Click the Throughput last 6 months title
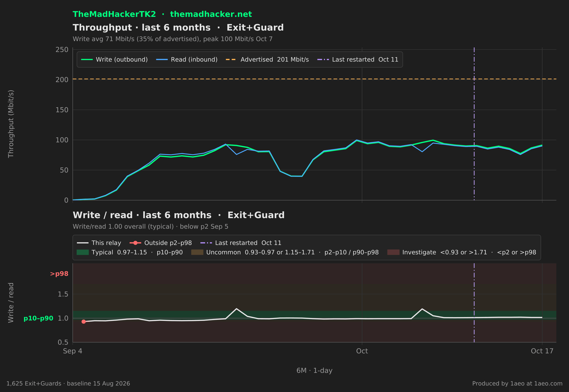This screenshot has width=569, height=392. (178, 28)
